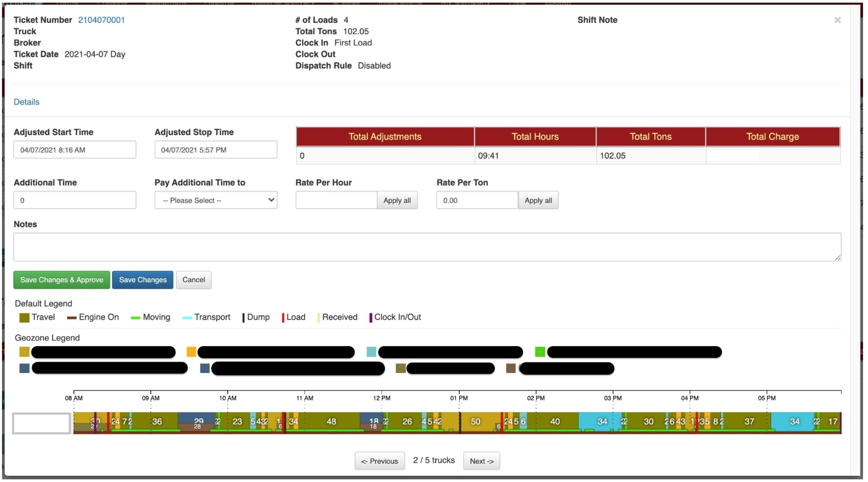
Task: Click the teal geozone legend swatch
Action: pos(371,352)
